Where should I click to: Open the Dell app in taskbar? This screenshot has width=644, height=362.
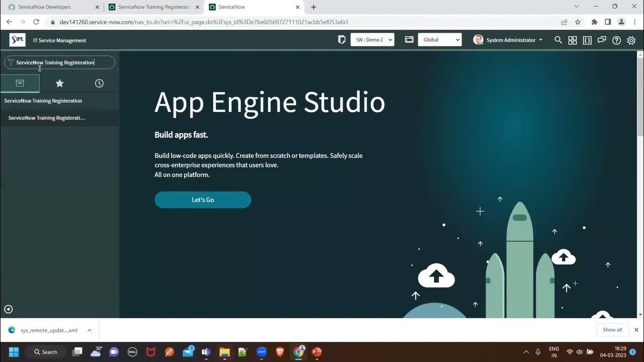point(132,352)
